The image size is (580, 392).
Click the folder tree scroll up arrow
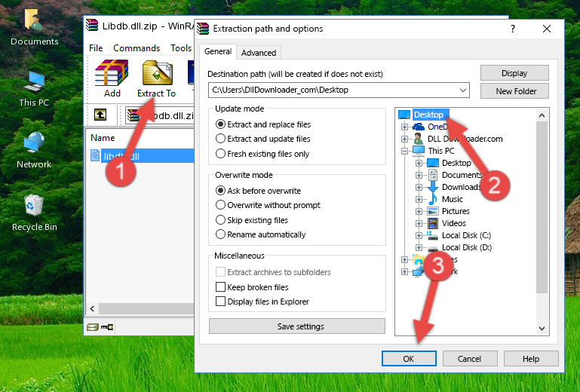click(542, 116)
